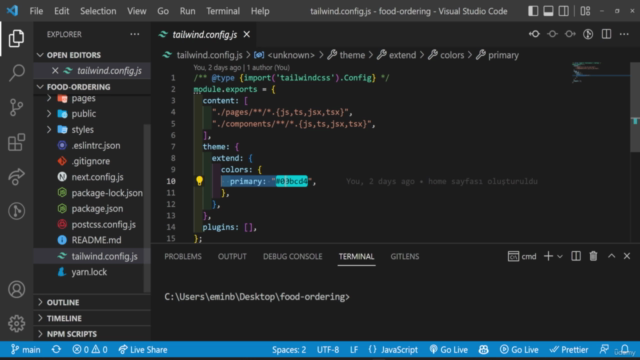Expand the styles folder
Image resolution: width=640 pixels, height=360 pixels.
[x=82, y=129]
